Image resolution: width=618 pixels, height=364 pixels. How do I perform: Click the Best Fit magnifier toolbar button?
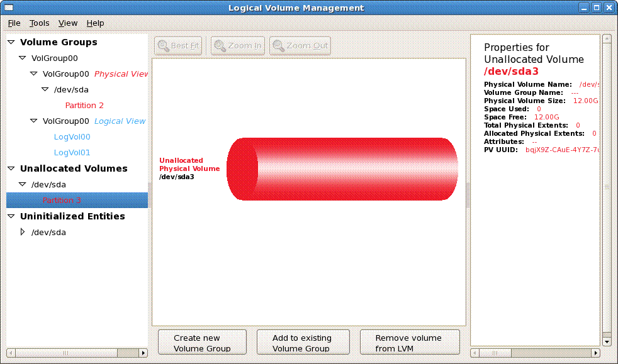(179, 46)
